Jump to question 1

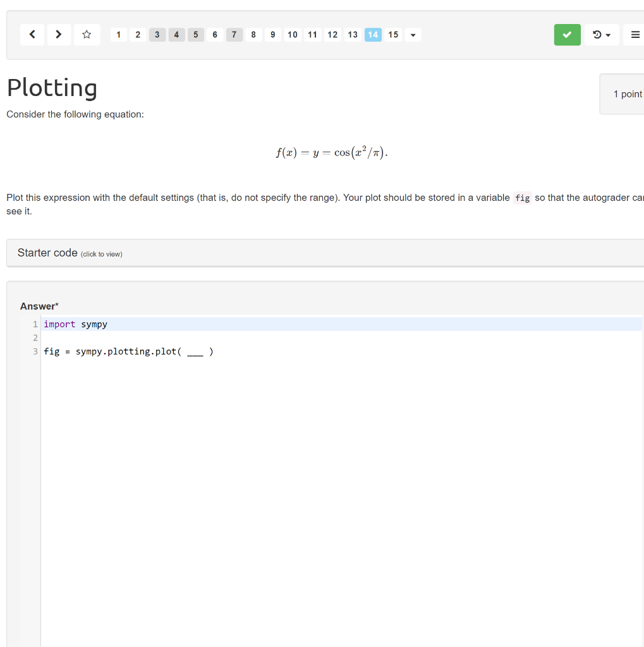pos(118,35)
